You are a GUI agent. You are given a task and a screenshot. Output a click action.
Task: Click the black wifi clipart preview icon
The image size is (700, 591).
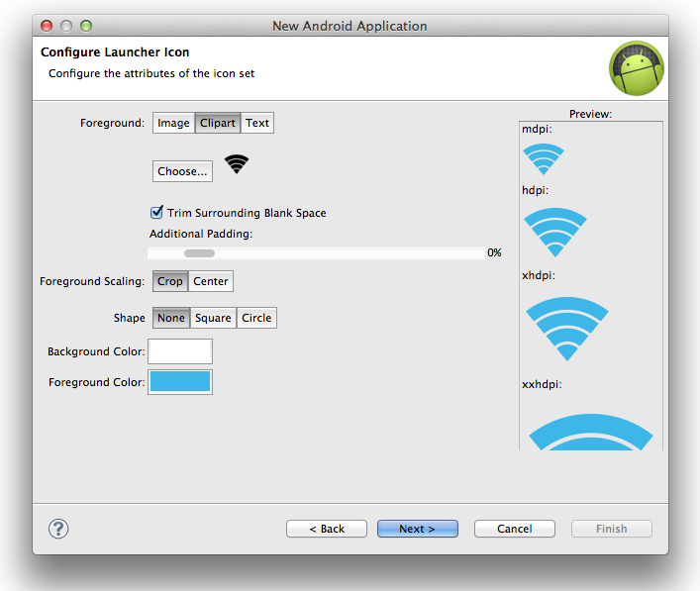tap(237, 164)
